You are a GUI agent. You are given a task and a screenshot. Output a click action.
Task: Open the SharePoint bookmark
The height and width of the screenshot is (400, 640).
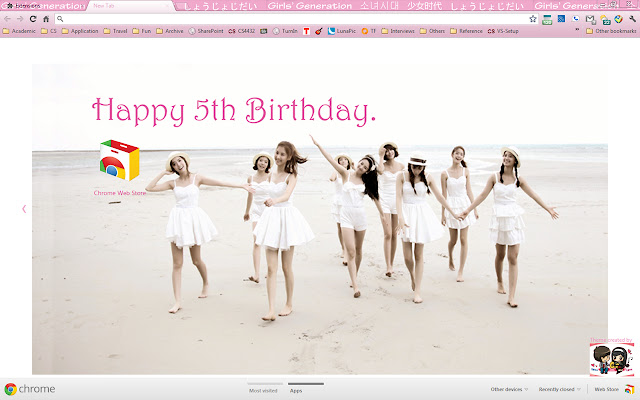[206, 31]
